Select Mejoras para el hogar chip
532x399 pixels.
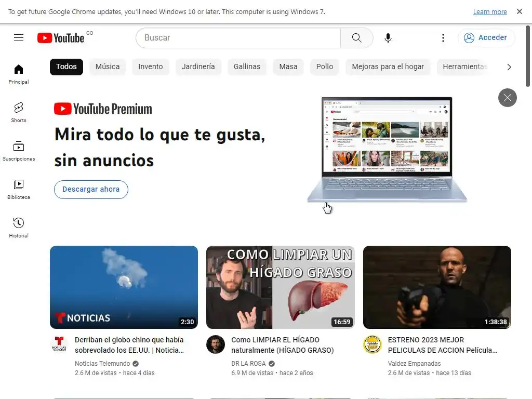click(x=388, y=67)
